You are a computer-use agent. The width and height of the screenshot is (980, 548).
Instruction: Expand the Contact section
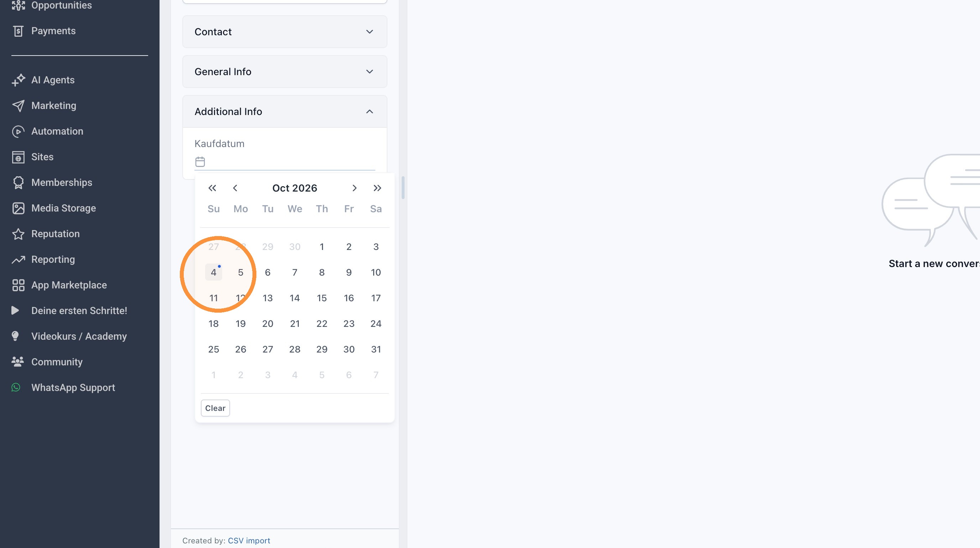(x=285, y=32)
